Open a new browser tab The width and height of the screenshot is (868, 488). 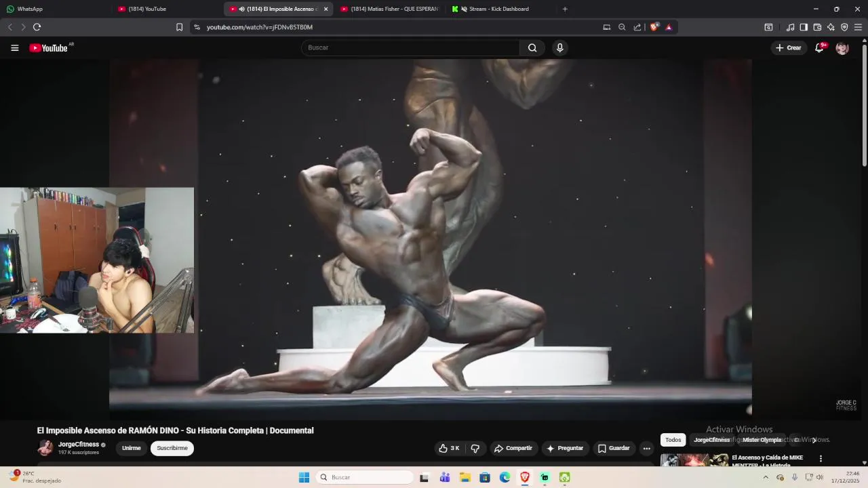[565, 9]
